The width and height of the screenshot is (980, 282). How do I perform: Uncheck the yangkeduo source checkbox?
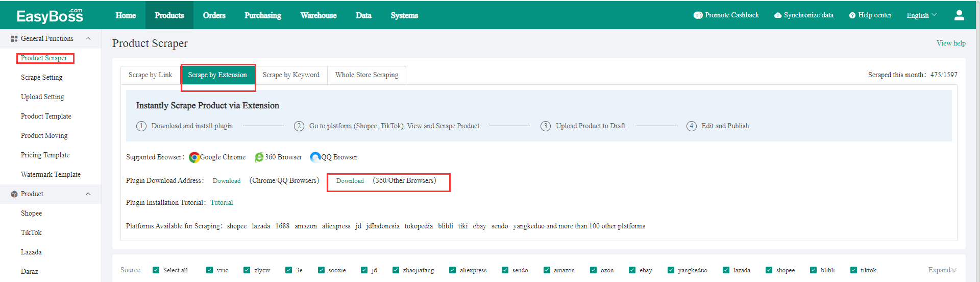tap(671, 270)
